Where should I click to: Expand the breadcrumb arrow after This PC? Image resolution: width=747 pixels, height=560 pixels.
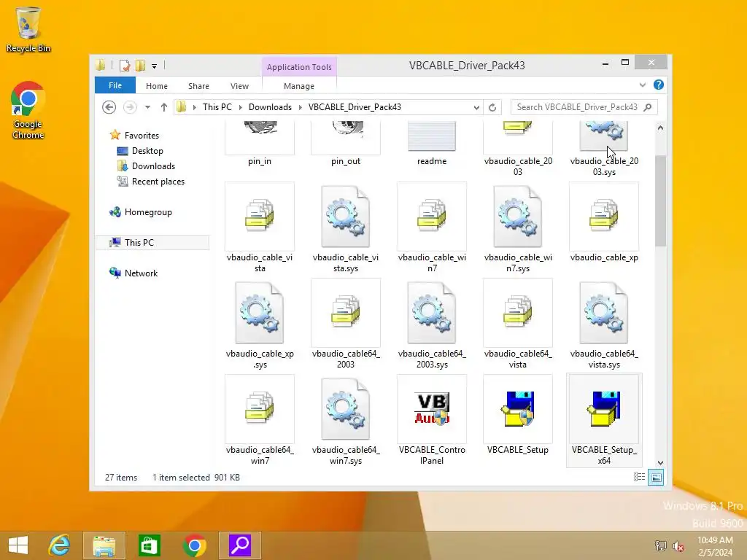[240, 107]
